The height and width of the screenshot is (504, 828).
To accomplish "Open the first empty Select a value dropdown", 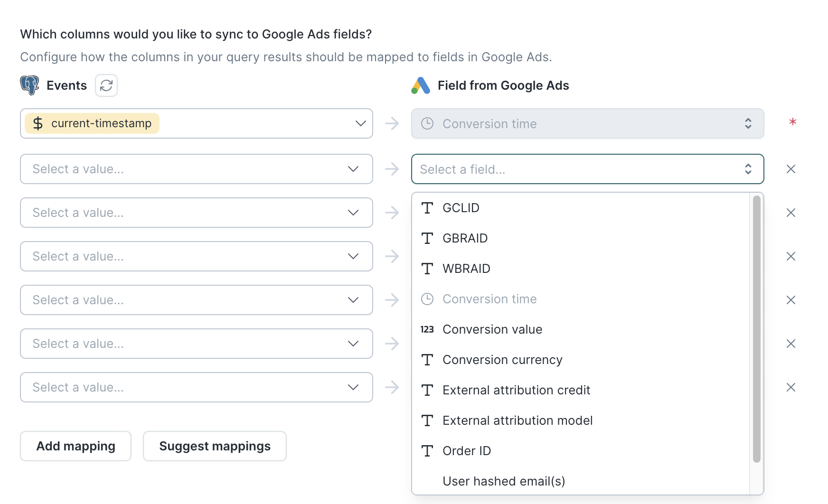I will tap(197, 169).
